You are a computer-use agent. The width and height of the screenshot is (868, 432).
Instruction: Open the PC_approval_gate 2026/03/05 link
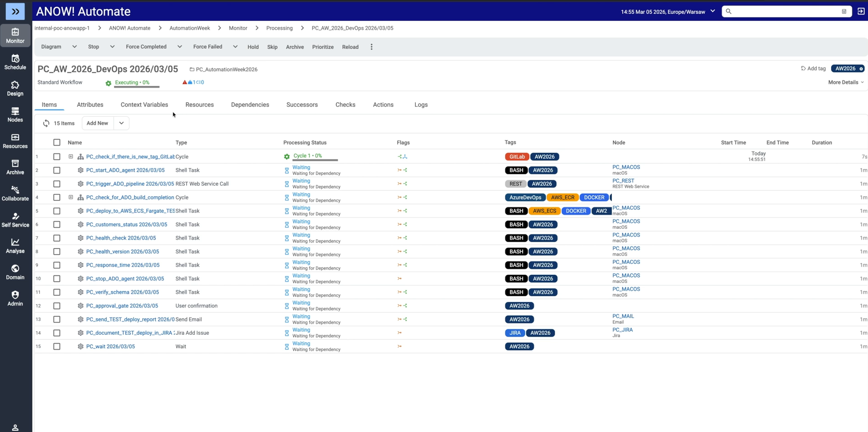122,306
